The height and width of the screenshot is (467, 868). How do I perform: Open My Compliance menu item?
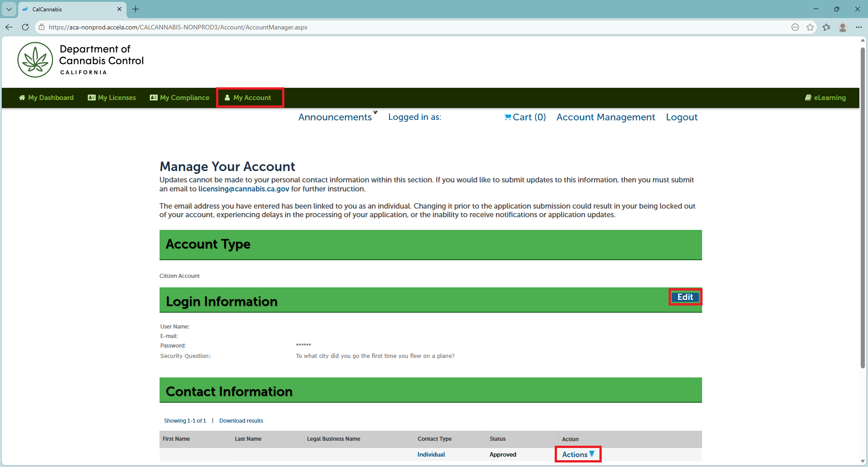point(179,98)
